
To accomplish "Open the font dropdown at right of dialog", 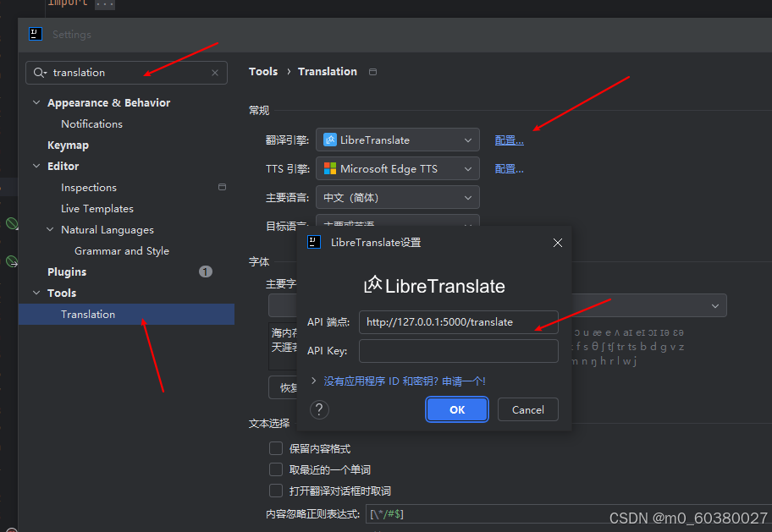I will tap(649, 305).
